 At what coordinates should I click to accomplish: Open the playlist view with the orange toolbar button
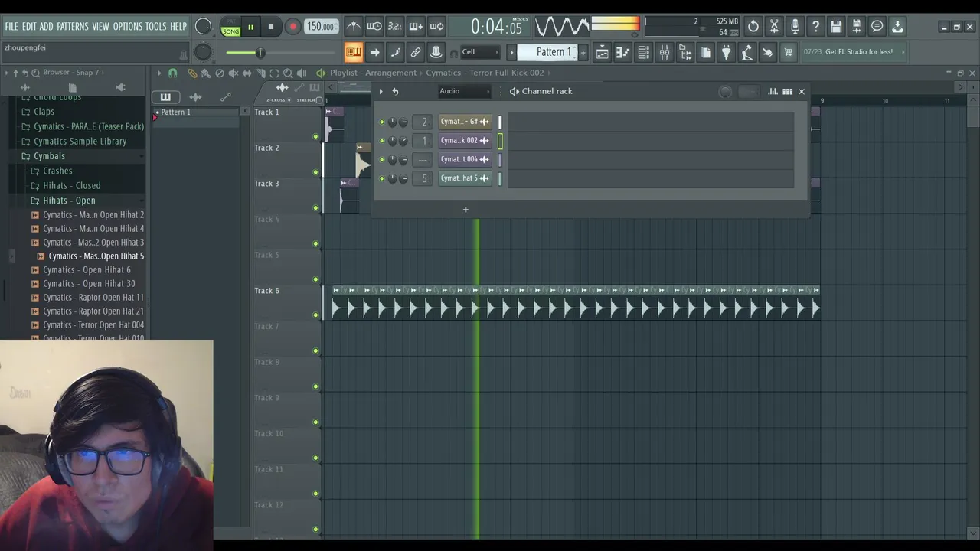(354, 52)
